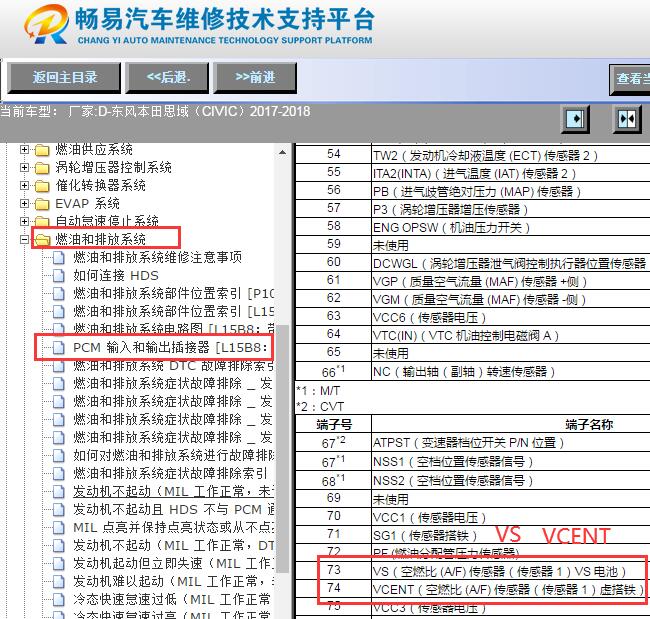Open 燃油和排放系统维修注意事项 document

[x=158, y=257]
